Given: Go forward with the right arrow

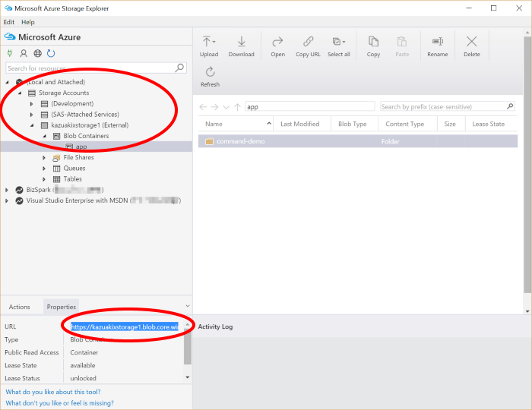Looking at the screenshot, I should pos(214,107).
